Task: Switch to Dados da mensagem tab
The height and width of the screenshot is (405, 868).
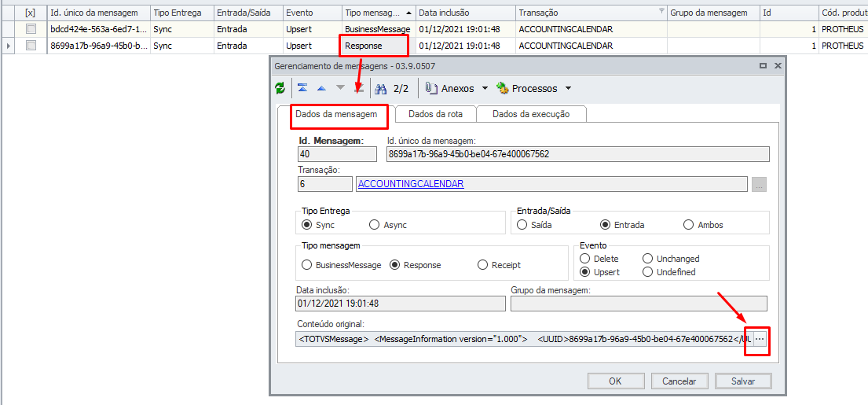Action: point(336,114)
